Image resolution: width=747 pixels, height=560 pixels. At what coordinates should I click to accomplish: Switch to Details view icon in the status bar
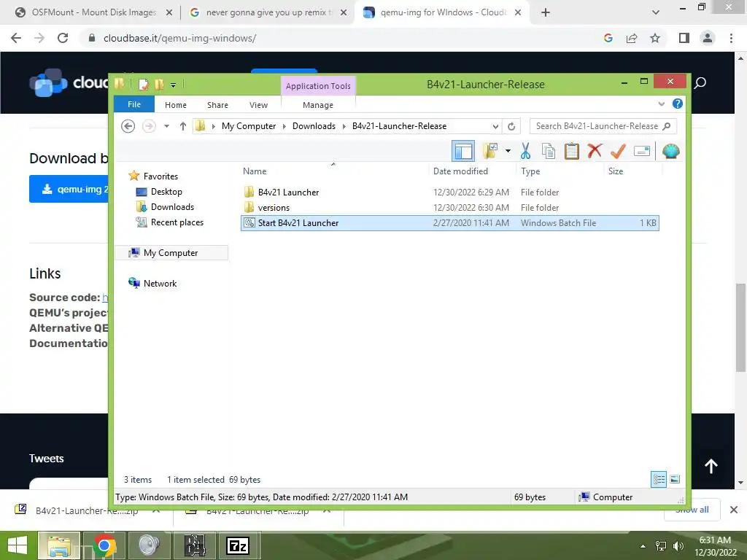tap(659, 480)
